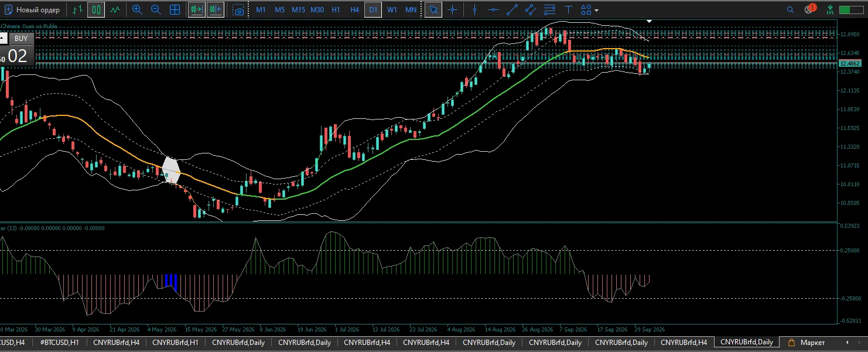868x352 pixels.
Task: Click the 12.4862 current price label
Action: (849, 63)
